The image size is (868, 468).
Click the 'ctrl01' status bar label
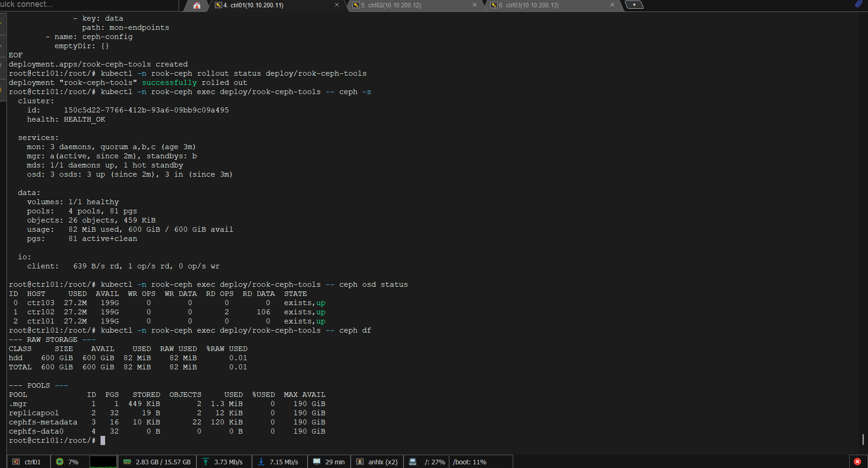[x=33, y=462]
